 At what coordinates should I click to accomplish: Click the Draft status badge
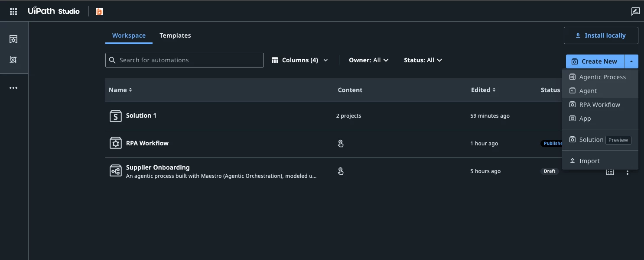point(550,171)
